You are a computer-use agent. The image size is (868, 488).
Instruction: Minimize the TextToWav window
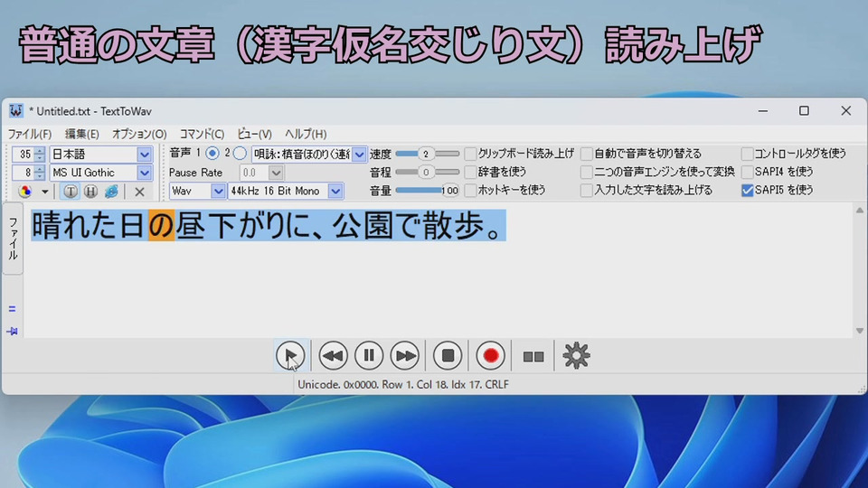click(x=763, y=110)
